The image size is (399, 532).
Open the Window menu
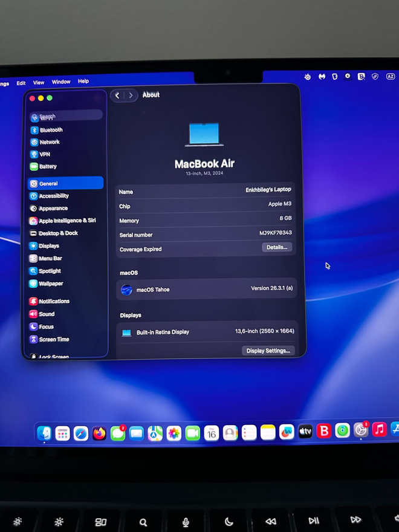click(x=61, y=82)
